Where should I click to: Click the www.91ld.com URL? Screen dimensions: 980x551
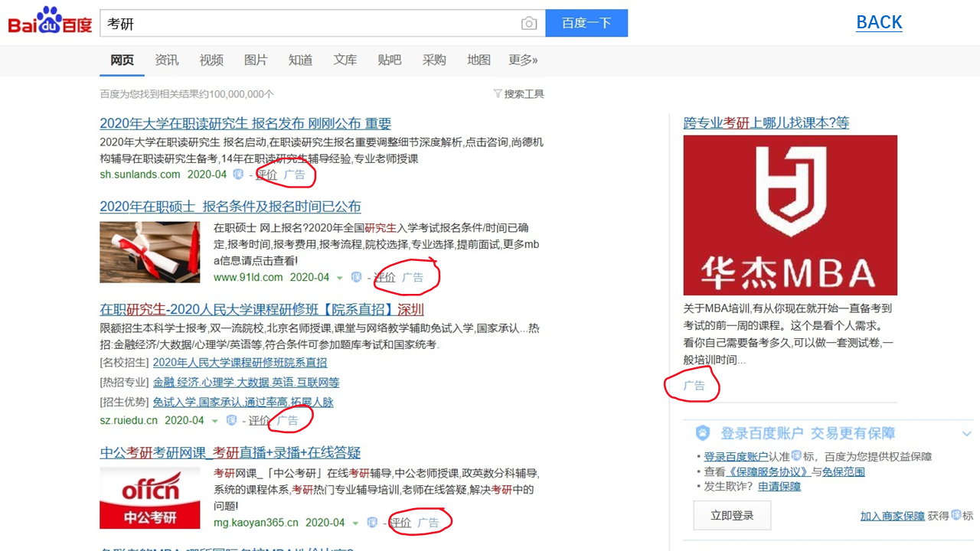click(248, 277)
